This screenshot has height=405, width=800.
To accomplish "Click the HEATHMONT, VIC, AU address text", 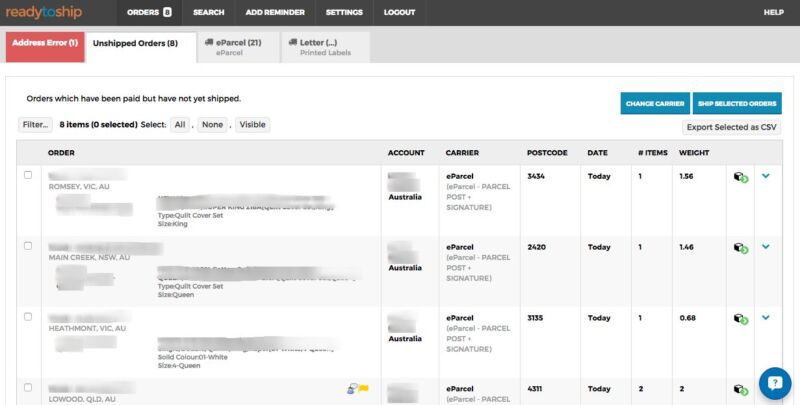I will click(x=87, y=328).
